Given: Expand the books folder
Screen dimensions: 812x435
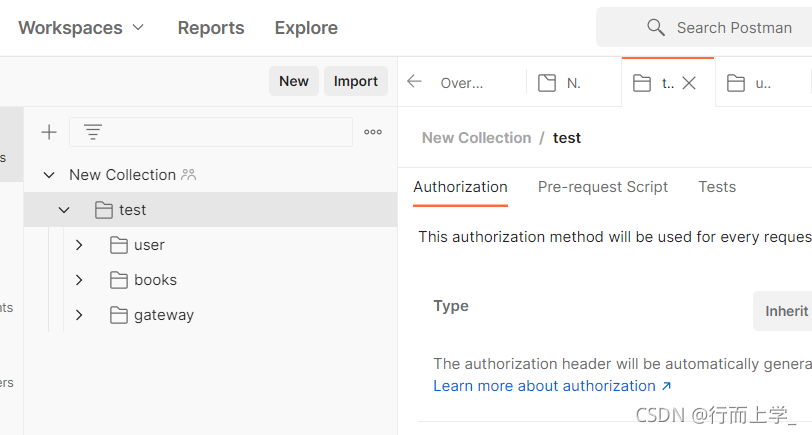Looking at the screenshot, I should 79,280.
